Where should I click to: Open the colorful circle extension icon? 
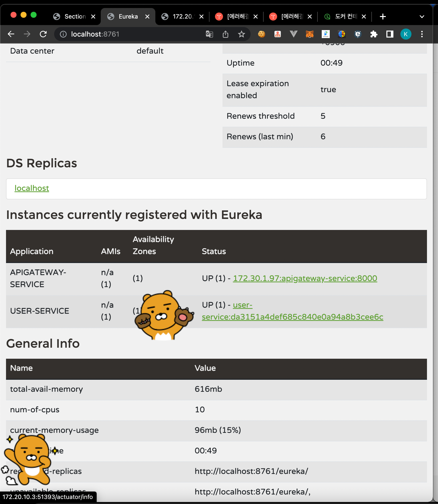(342, 34)
